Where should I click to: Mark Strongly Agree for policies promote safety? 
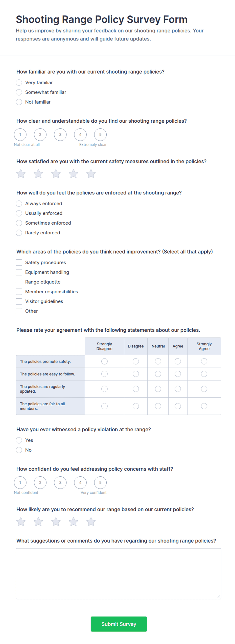204,361
